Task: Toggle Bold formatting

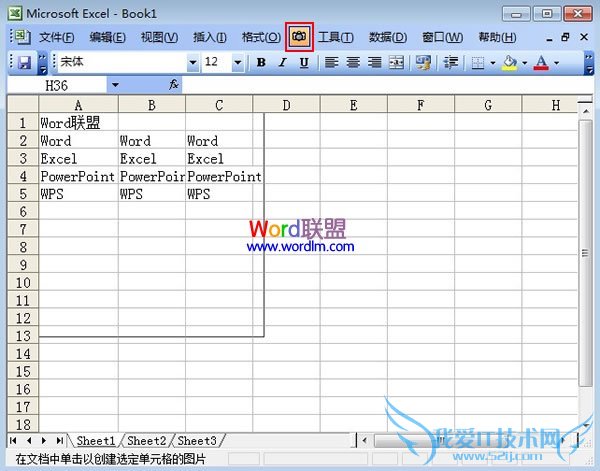Action: [261, 62]
